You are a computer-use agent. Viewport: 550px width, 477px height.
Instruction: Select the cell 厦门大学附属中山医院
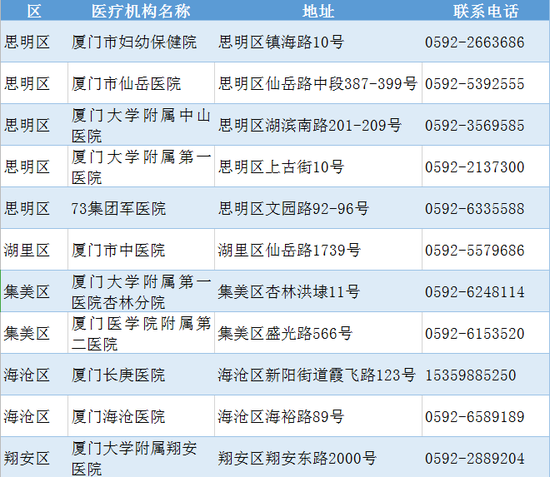(141, 126)
